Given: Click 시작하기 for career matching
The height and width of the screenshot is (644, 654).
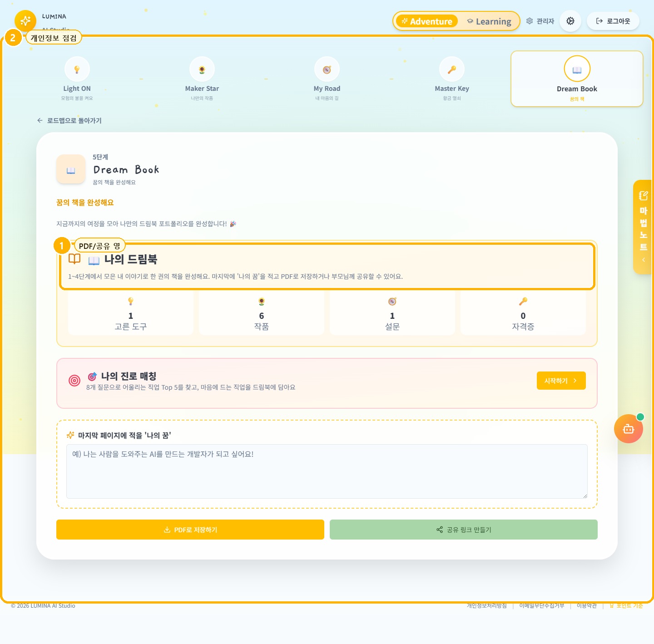Looking at the screenshot, I should [561, 381].
